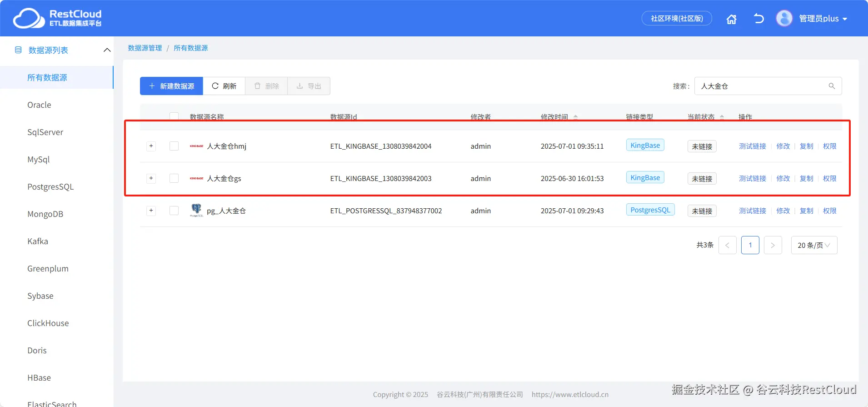The width and height of the screenshot is (868, 407).
Task: Click the PostgresSQL tag for pg_人大金仓
Action: pyautogui.click(x=650, y=210)
